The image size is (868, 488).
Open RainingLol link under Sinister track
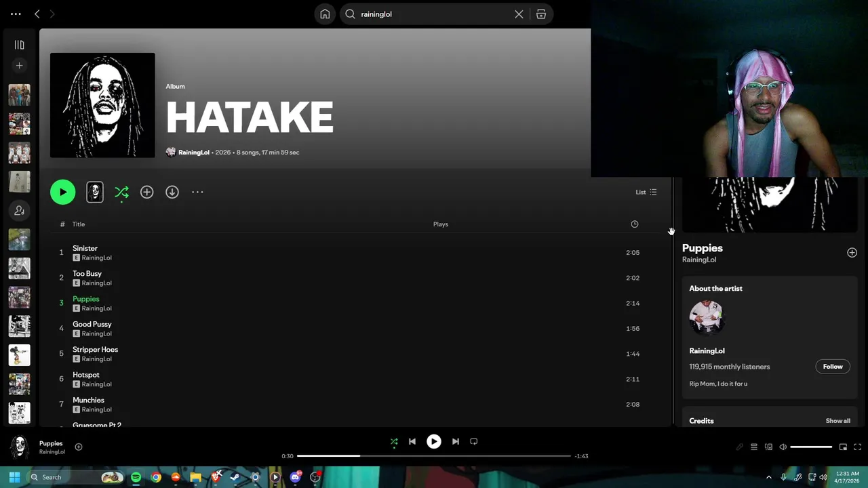(96, 258)
